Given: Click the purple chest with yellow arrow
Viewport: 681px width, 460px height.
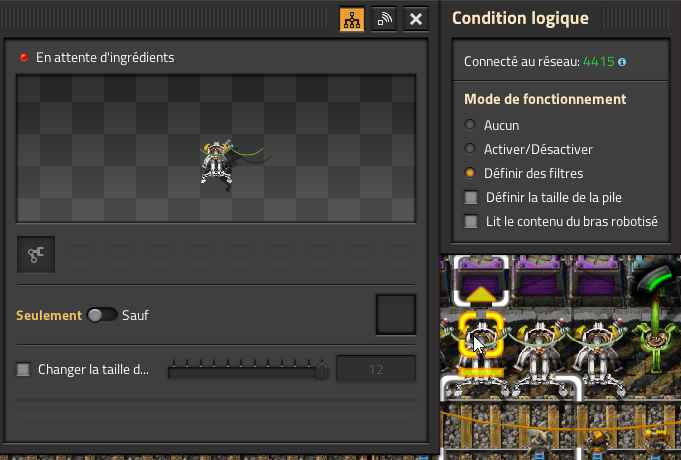Looking at the screenshot, I should (481, 280).
